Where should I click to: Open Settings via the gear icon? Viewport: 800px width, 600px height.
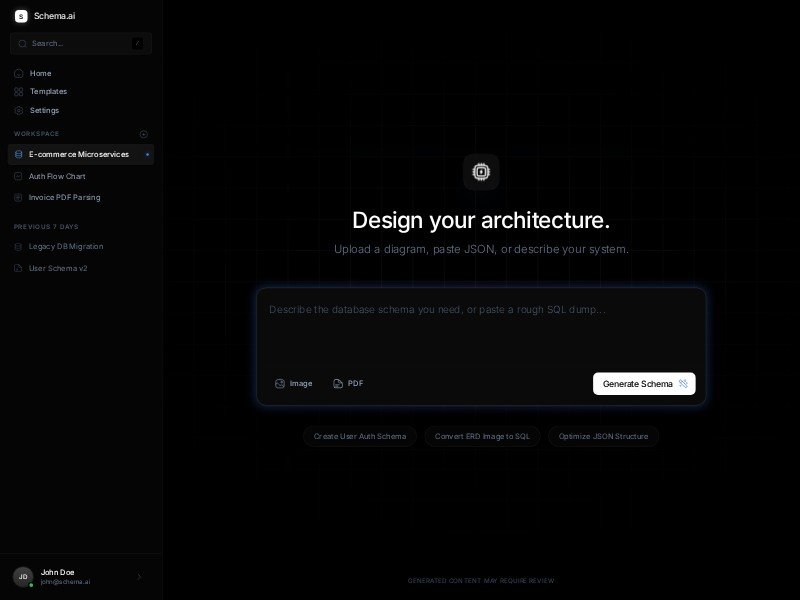[x=20, y=110]
